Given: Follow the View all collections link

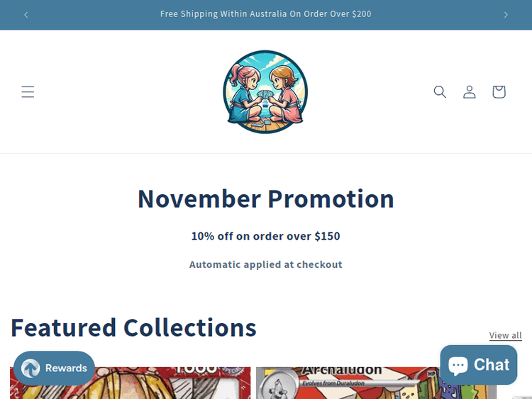Looking at the screenshot, I should [x=505, y=335].
